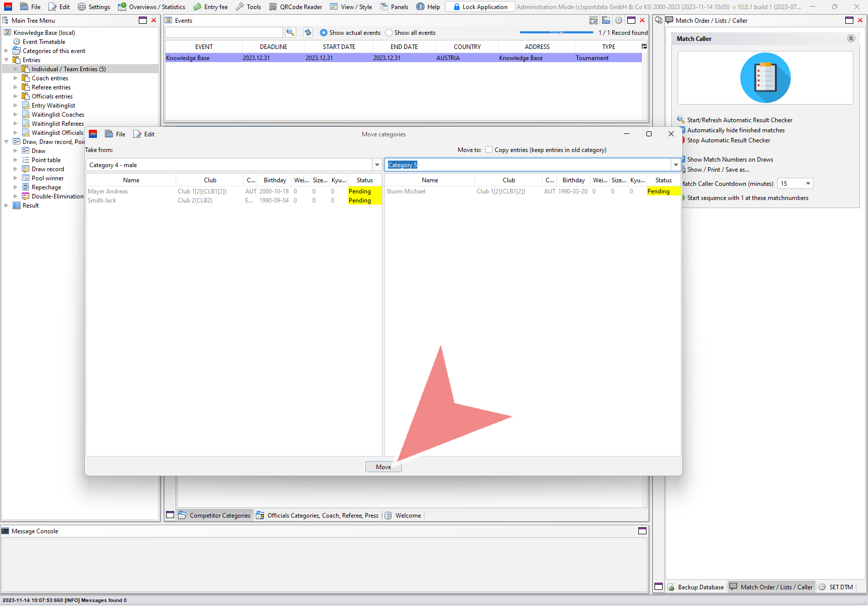Click the clock icon in Events panel header

coord(619,20)
